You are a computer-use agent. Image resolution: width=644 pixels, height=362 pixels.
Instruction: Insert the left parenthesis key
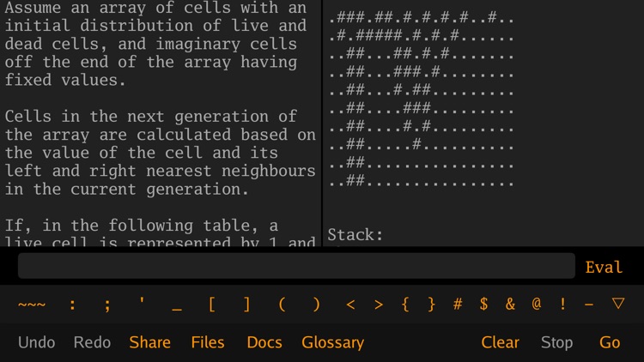(x=282, y=305)
